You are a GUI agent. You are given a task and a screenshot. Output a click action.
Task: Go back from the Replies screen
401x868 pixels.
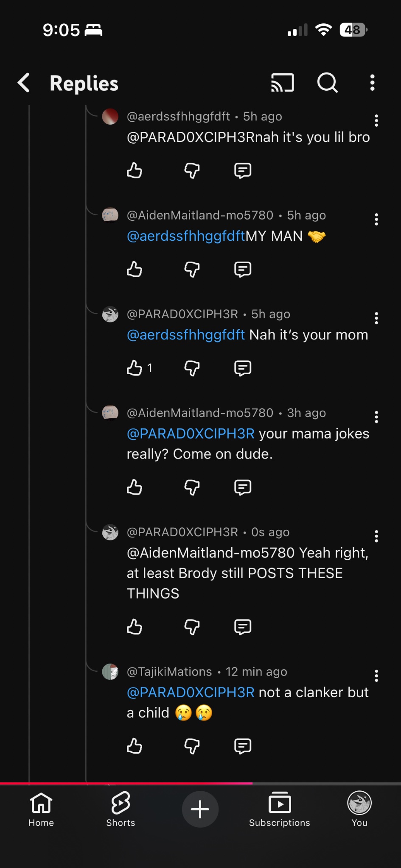(24, 83)
